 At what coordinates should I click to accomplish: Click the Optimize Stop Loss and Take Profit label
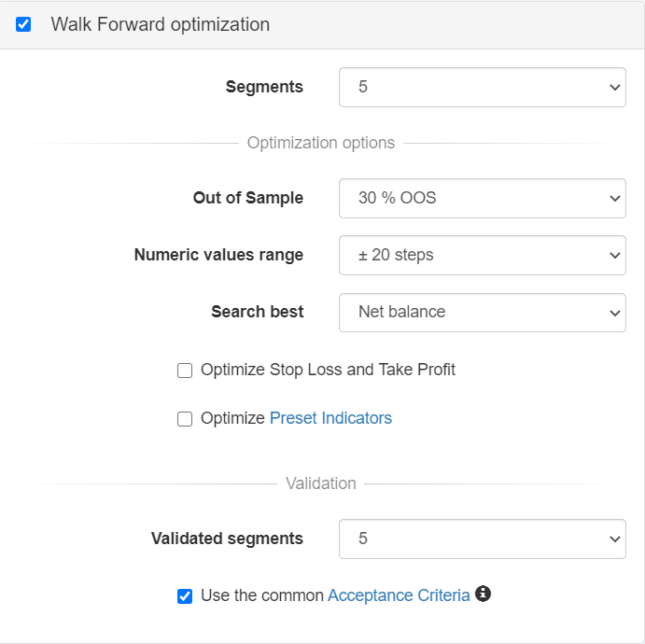[328, 370]
